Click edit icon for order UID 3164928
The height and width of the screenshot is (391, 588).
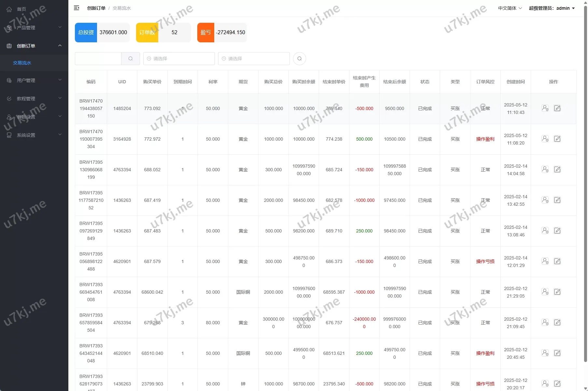pos(557,139)
